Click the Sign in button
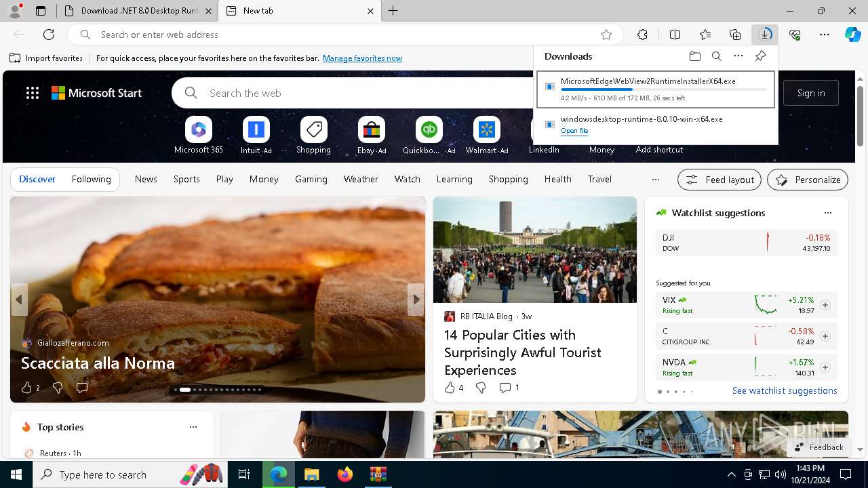Image resolution: width=868 pixels, height=488 pixels. [811, 93]
